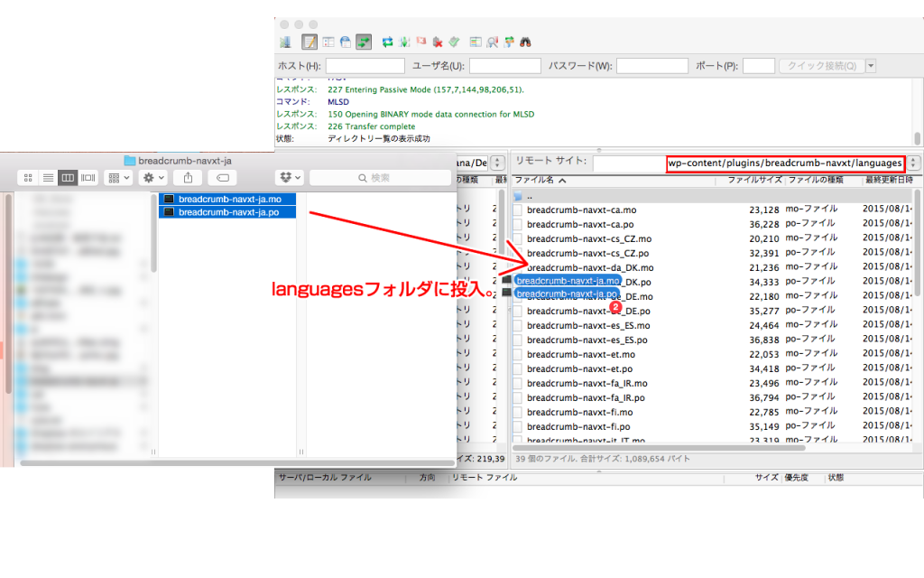Image resolution: width=924 pixels, height=578 pixels.
Task: Open the filename filters dialog
Action: click(x=490, y=42)
